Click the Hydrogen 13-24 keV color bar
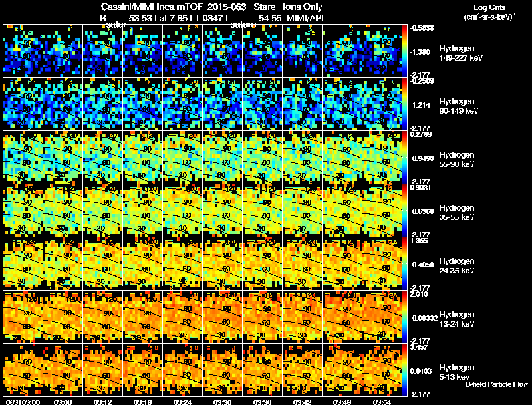 point(404,317)
